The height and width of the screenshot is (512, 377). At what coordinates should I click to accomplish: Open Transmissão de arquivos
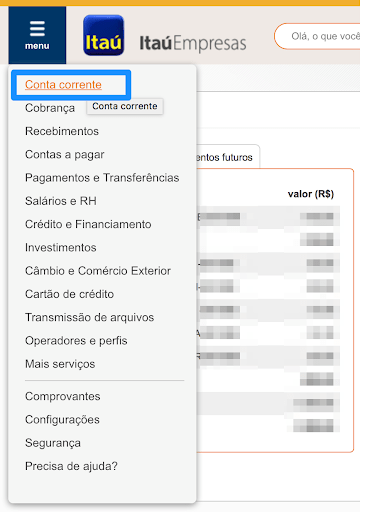click(x=89, y=317)
